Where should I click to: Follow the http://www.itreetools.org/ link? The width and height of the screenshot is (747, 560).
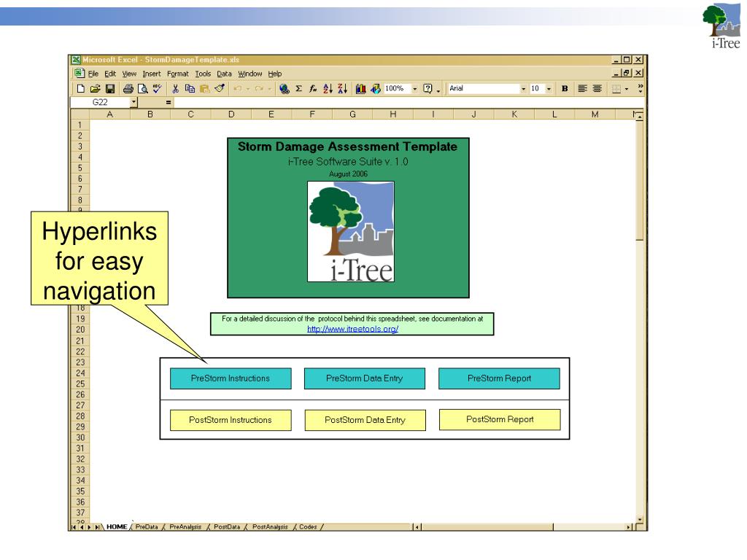pos(352,329)
